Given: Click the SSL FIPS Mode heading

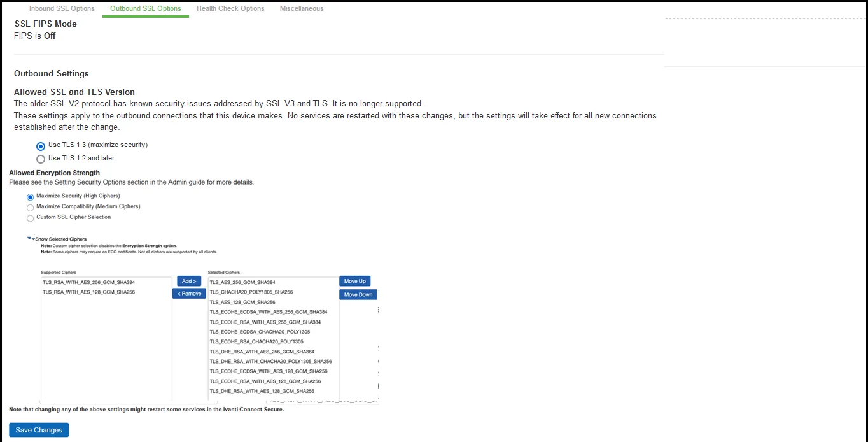Looking at the screenshot, I should tap(46, 24).
